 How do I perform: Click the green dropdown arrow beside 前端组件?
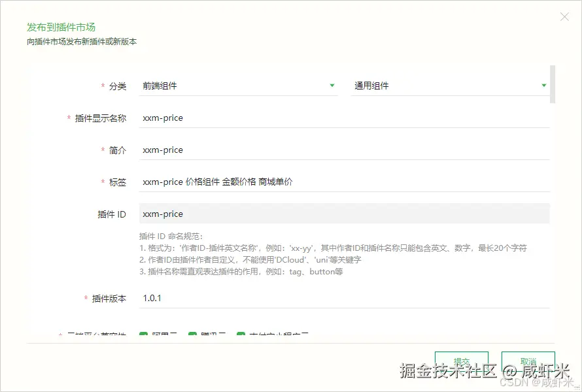tap(332, 85)
